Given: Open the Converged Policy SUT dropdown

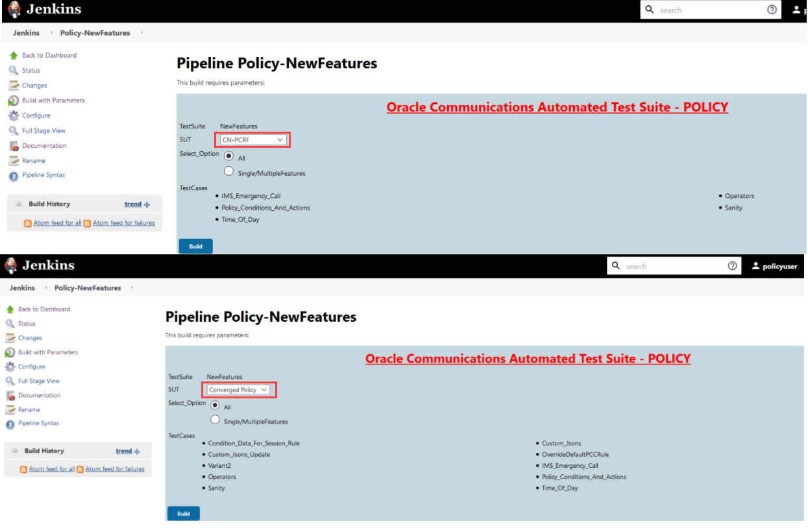Looking at the screenshot, I should [238, 390].
